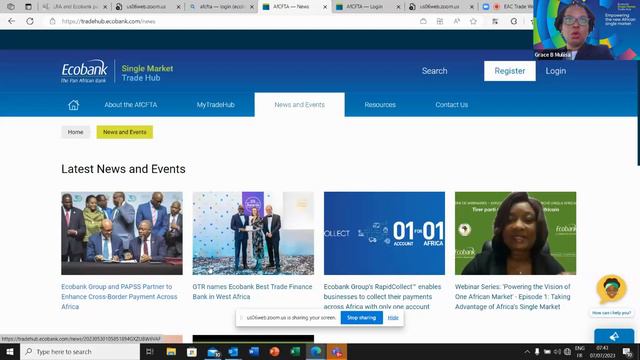The width and height of the screenshot is (640, 360).
Task: Click the Register button
Action: coord(510,71)
